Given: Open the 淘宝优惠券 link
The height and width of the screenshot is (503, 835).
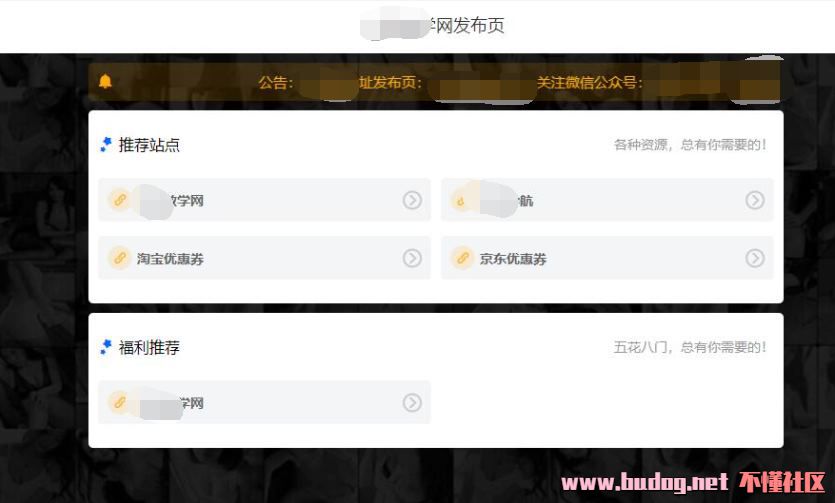Looking at the screenshot, I should coord(265,258).
